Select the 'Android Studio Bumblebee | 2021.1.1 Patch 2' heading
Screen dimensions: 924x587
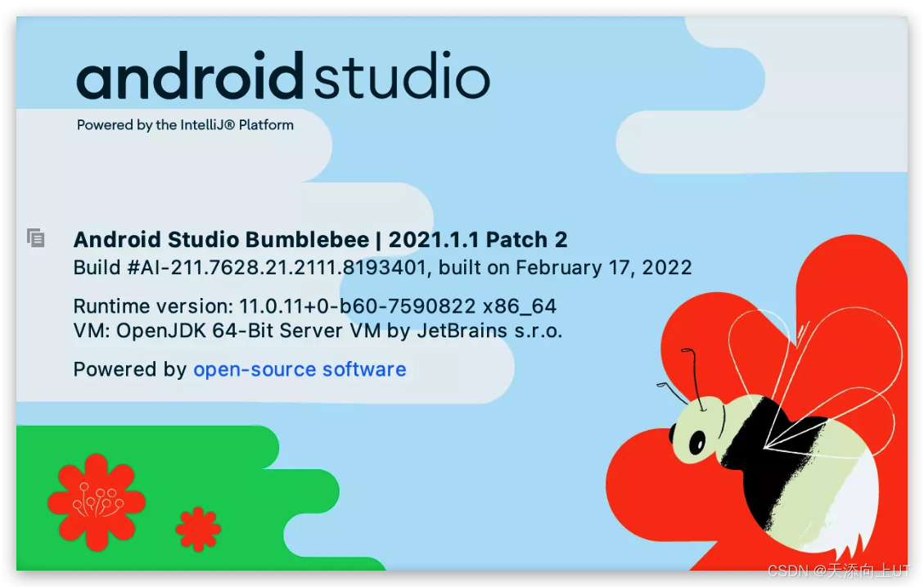(x=321, y=240)
